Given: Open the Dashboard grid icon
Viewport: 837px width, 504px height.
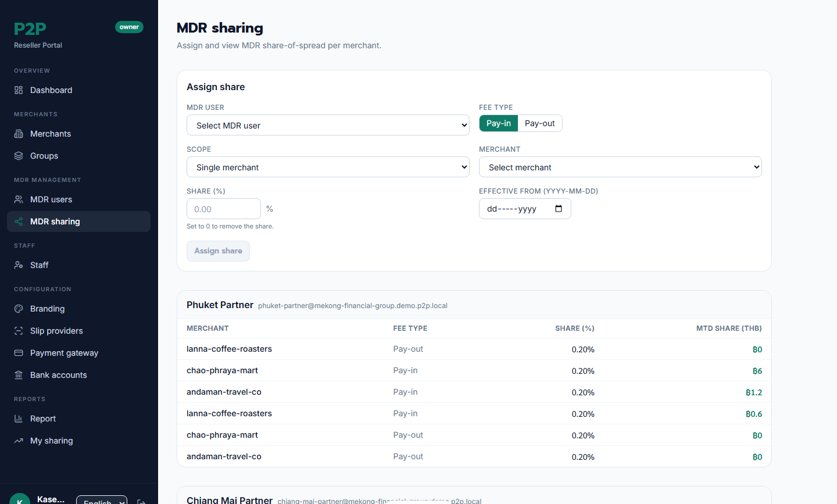Looking at the screenshot, I should tap(19, 90).
